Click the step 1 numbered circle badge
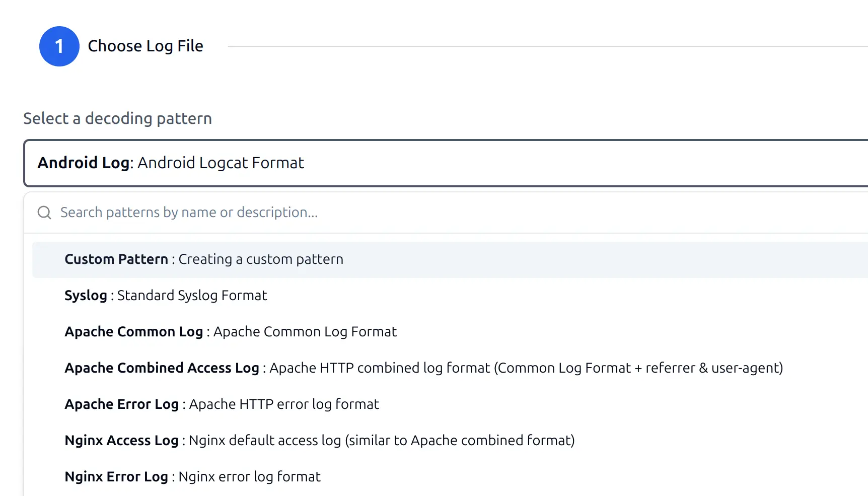The width and height of the screenshot is (868, 496). click(59, 46)
